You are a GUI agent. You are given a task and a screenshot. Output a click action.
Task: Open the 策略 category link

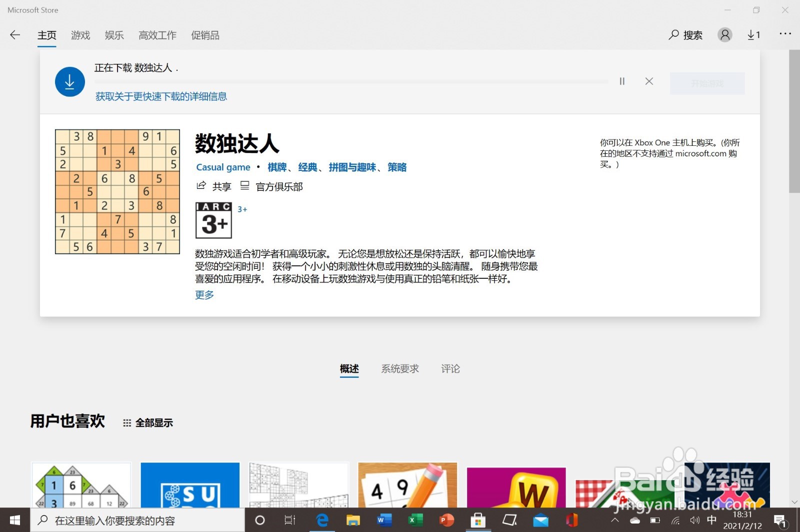click(x=397, y=167)
